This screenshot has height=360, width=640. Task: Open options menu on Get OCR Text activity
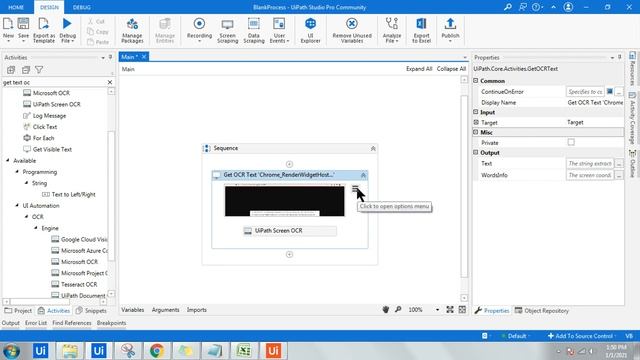pyautogui.click(x=355, y=188)
